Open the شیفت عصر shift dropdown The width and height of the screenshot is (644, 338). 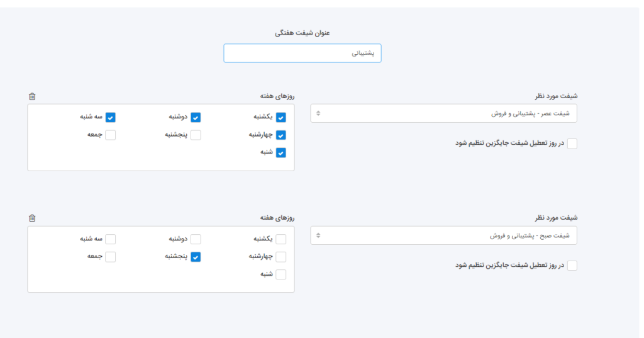(x=443, y=113)
